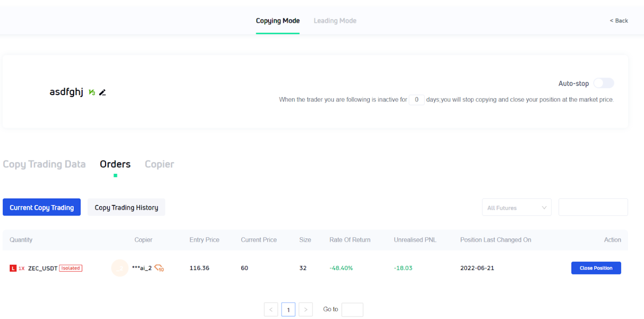This screenshot has height=319, width=644.
Task: Select the Copying Mode tab
Action: tap(278, 21)
